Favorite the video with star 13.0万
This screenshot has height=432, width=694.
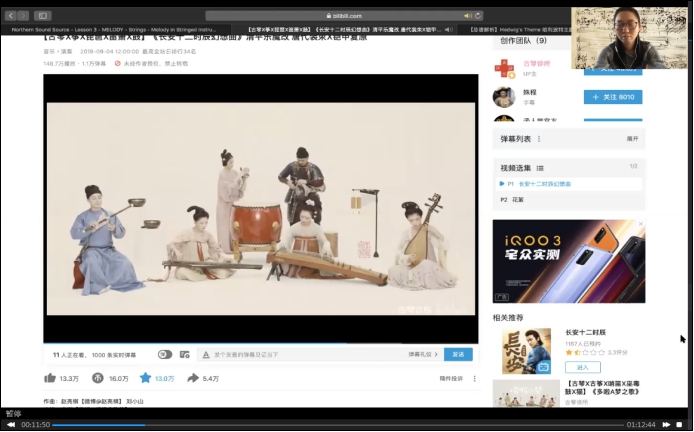click(157, 378)
